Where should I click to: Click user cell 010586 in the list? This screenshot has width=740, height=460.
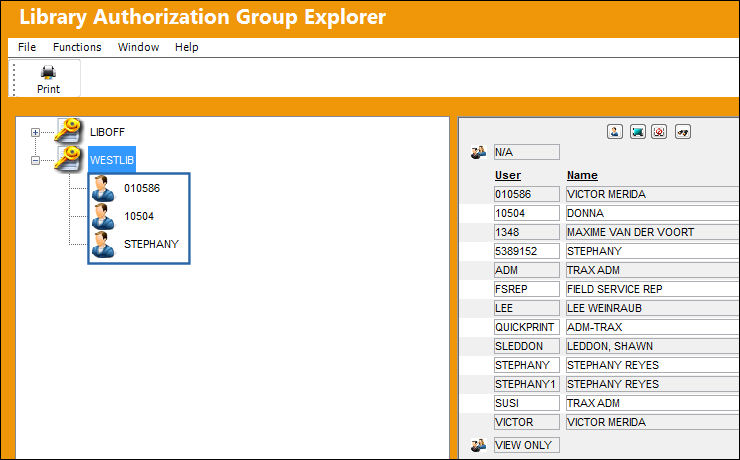[527, 194]
